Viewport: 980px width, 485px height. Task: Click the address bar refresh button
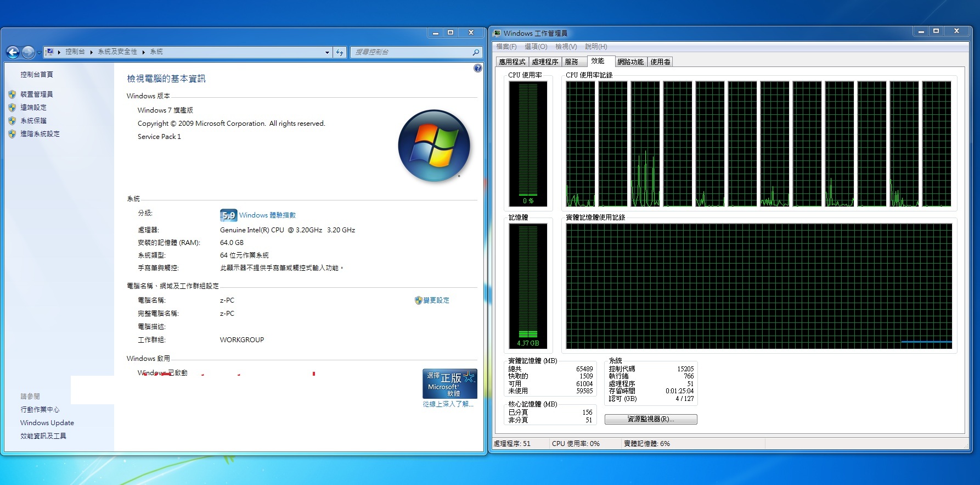pyautogui.click(x=340, y=53)
